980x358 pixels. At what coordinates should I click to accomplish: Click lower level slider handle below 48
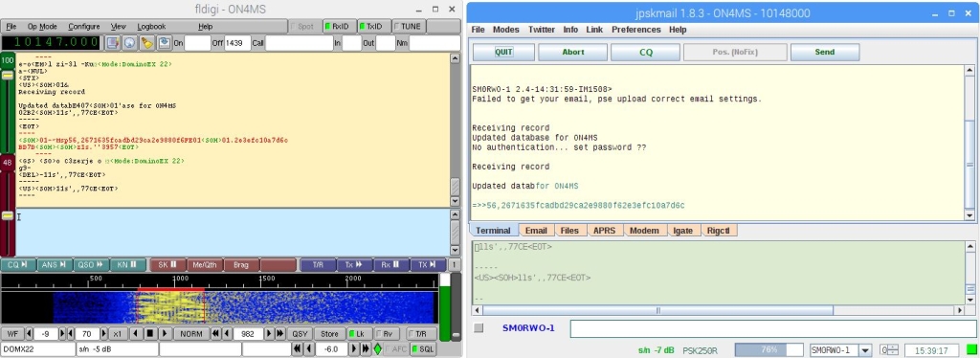[7, 215]
